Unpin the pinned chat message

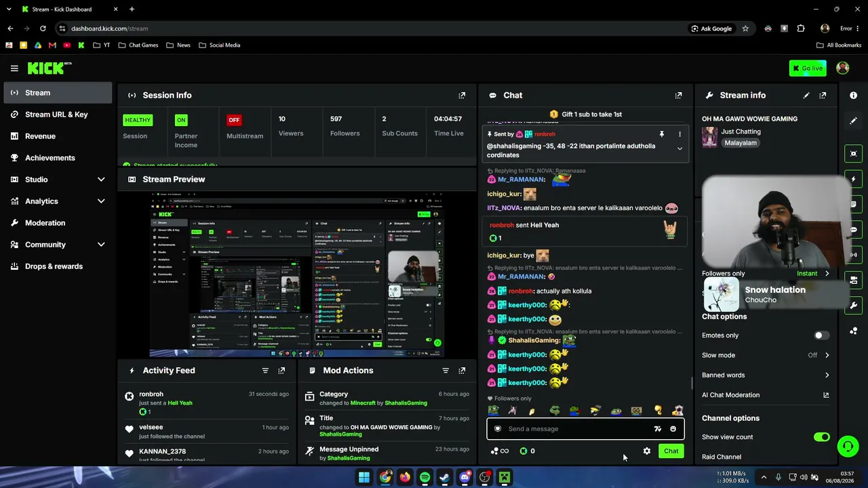tap(662, 134)
